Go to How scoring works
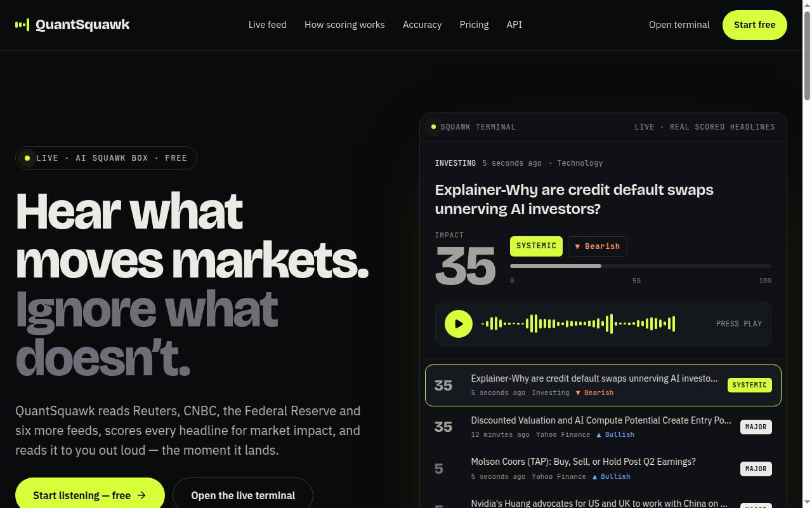This screenshot has height=508, width=812. (344, 25)
